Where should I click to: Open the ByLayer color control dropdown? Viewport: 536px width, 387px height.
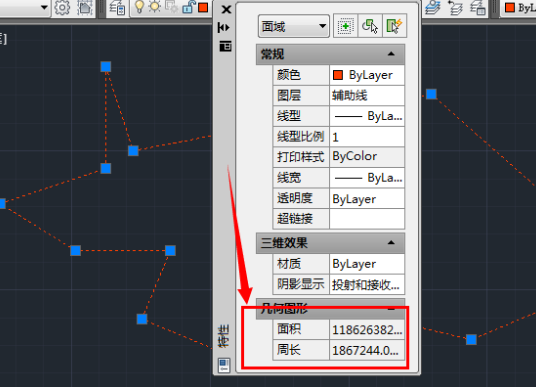(519, 8)
